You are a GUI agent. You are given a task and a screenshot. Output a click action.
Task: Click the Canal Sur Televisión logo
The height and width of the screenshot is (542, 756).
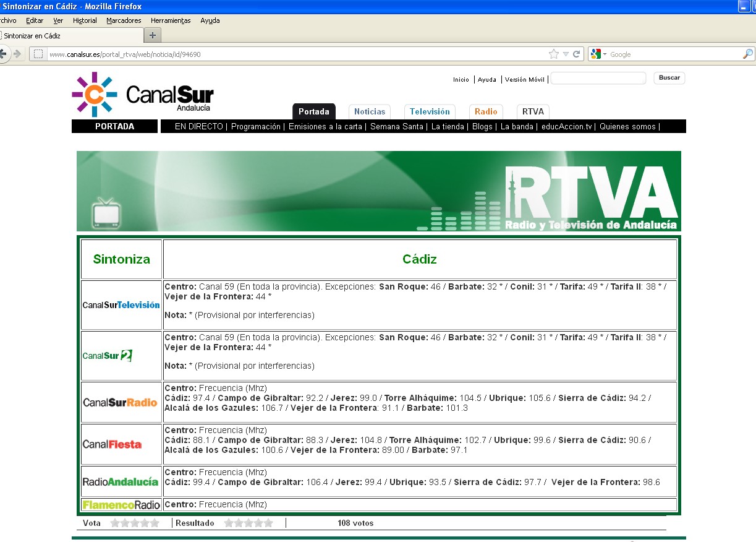[121, 305]
